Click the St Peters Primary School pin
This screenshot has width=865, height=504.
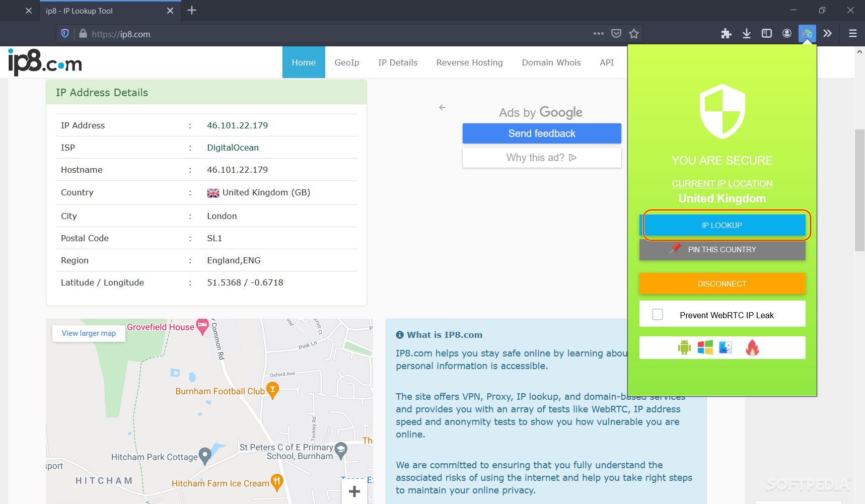(341, 451)
